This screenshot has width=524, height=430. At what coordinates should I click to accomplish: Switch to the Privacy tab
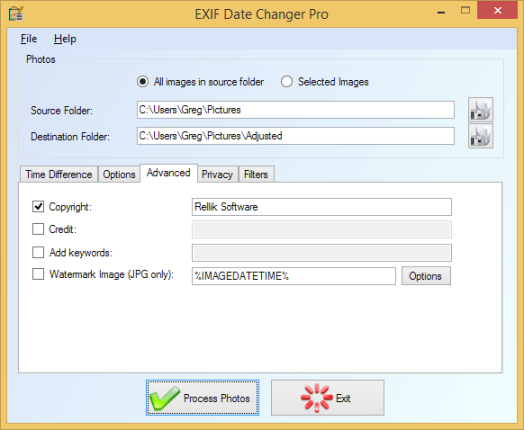217,174
